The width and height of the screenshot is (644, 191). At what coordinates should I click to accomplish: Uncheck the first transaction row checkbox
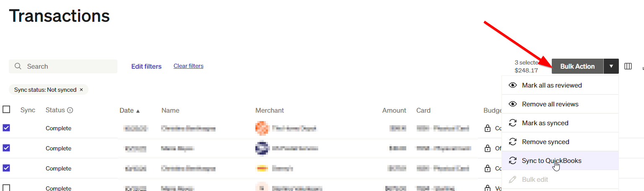(x=6, y=128)
